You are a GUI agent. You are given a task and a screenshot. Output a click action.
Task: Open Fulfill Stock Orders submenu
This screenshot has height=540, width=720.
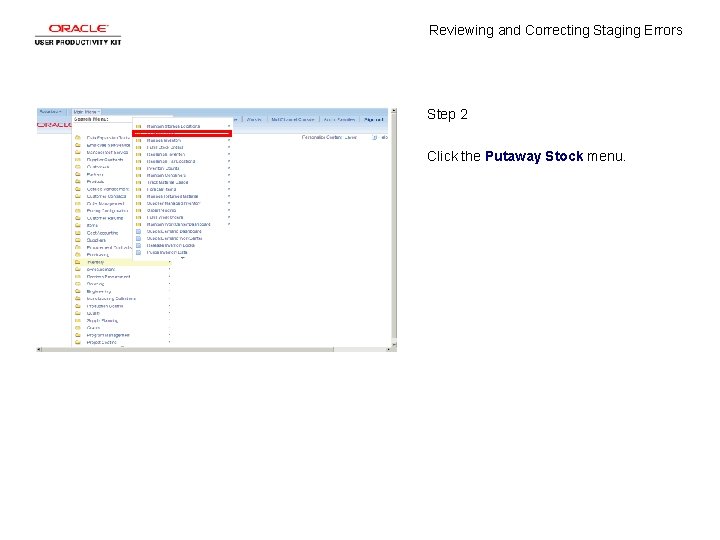point(165,147)
